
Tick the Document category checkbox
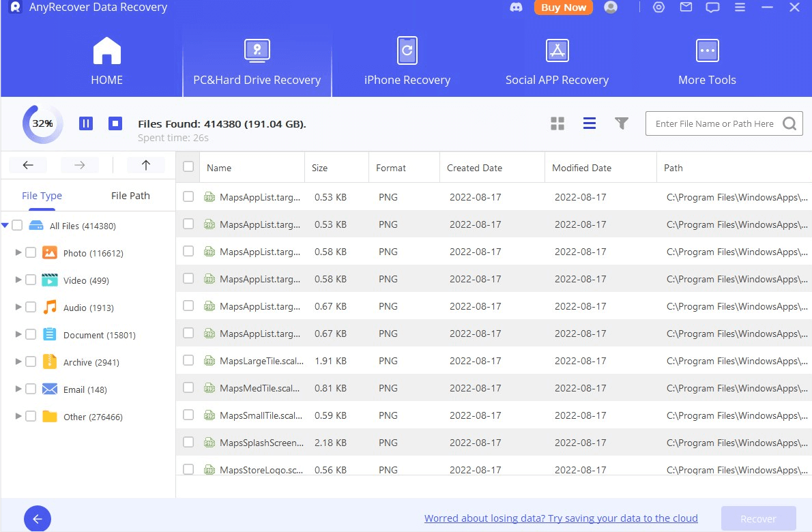tap(31, 334)
